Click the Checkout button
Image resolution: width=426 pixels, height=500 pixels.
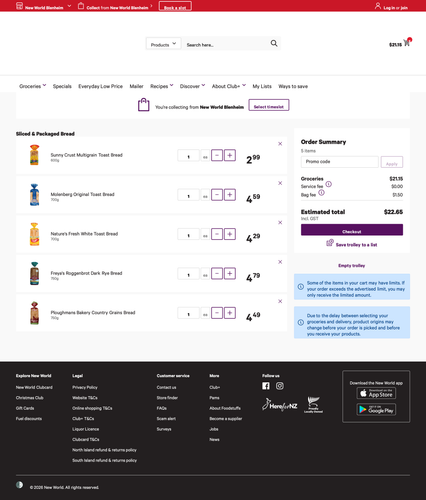(352, 230)
